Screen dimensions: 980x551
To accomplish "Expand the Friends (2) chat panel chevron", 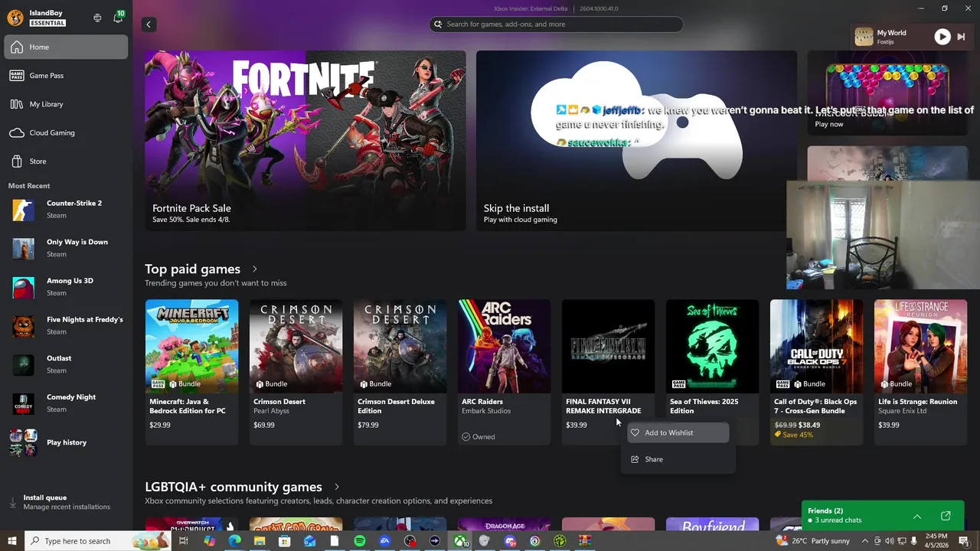I will click(916, 517).
